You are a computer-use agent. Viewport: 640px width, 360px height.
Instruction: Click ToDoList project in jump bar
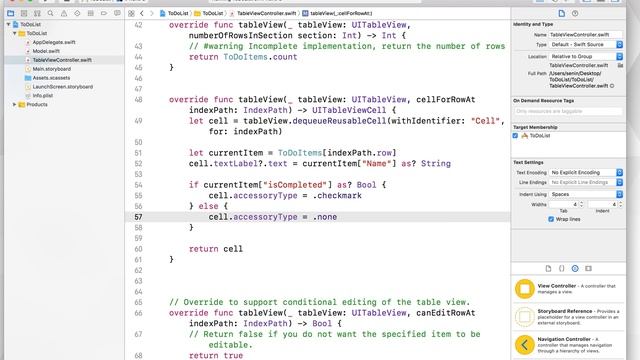174,13
